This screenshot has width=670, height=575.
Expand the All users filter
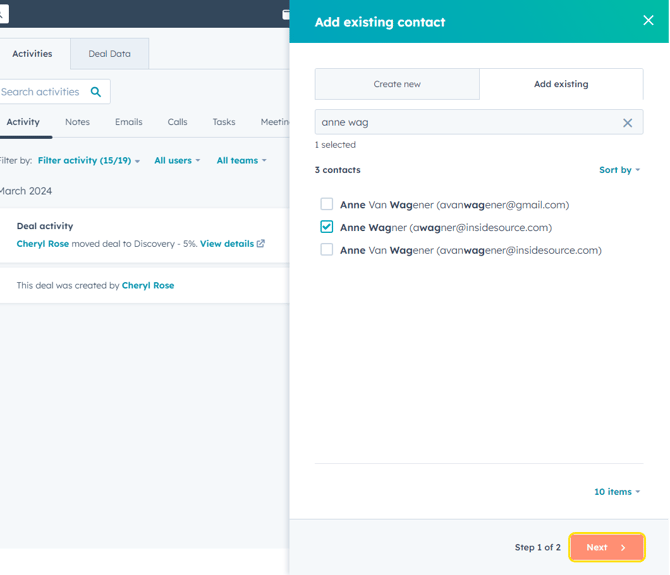[x=176, y=161]
